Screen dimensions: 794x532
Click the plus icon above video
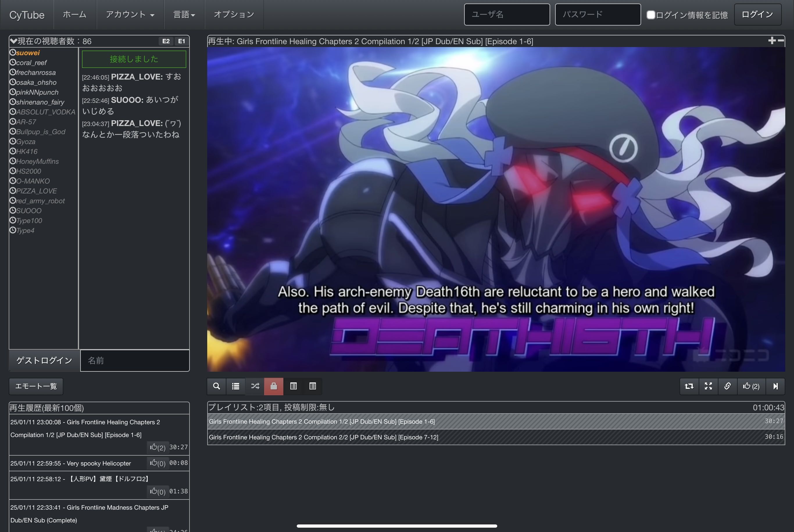click(x=772, y=41)
